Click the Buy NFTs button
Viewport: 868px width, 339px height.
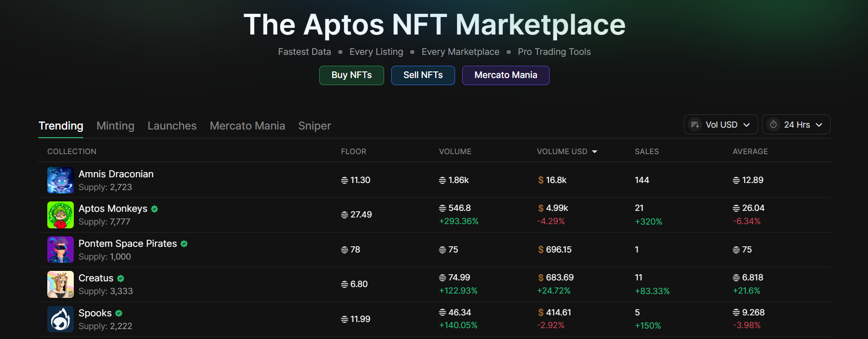click(351, 75)
